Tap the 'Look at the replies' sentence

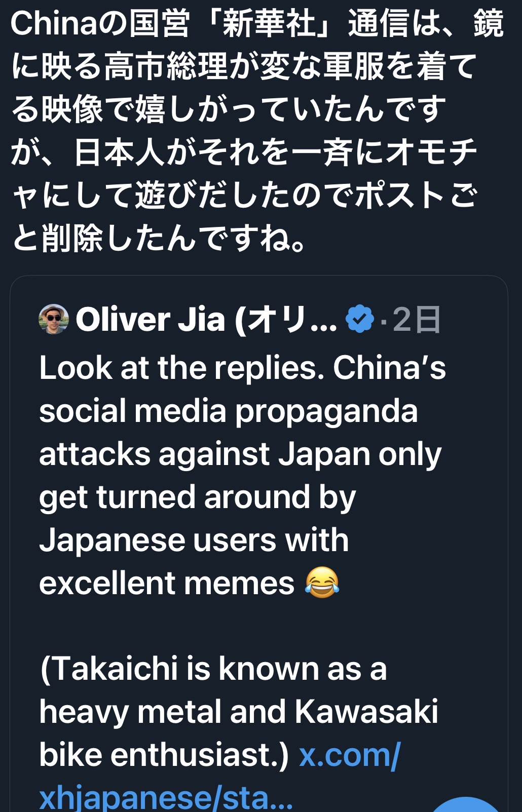(x=181, y=367)
